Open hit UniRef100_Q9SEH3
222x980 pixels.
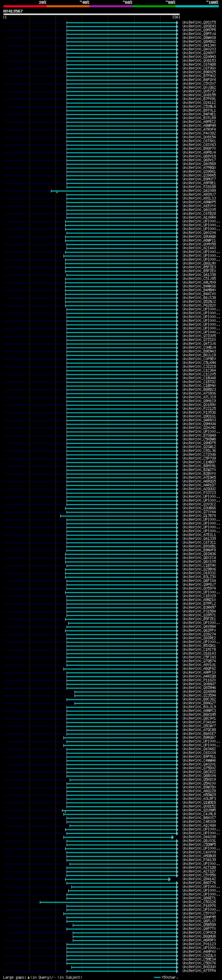(x=199, y=26)
